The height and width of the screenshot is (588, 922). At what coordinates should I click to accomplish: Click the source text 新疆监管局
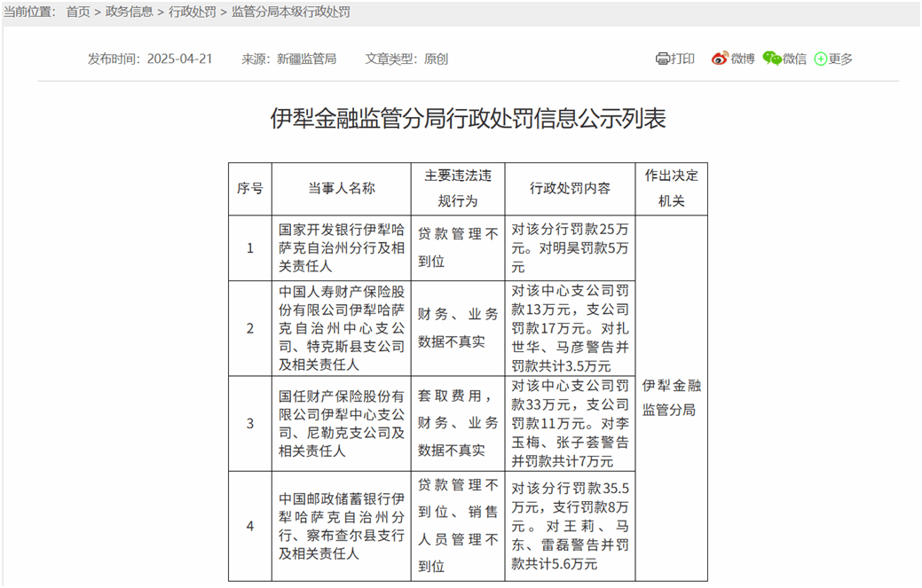[306, 59]
